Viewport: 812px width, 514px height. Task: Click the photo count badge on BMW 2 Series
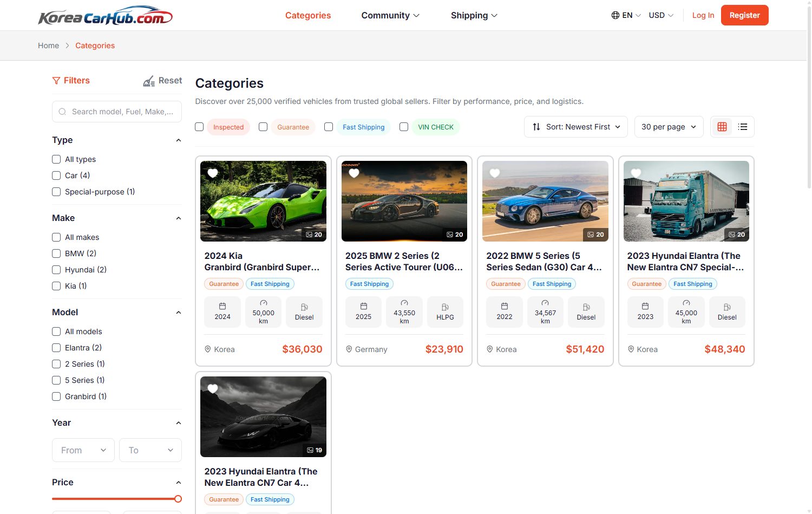pos(455,235)
